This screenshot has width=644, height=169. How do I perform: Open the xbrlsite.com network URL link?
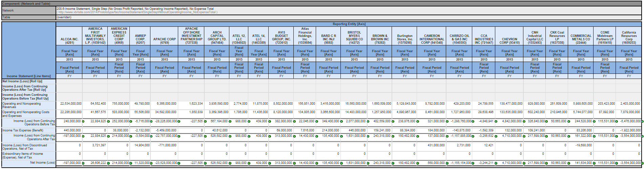click(x=137, y=12)
